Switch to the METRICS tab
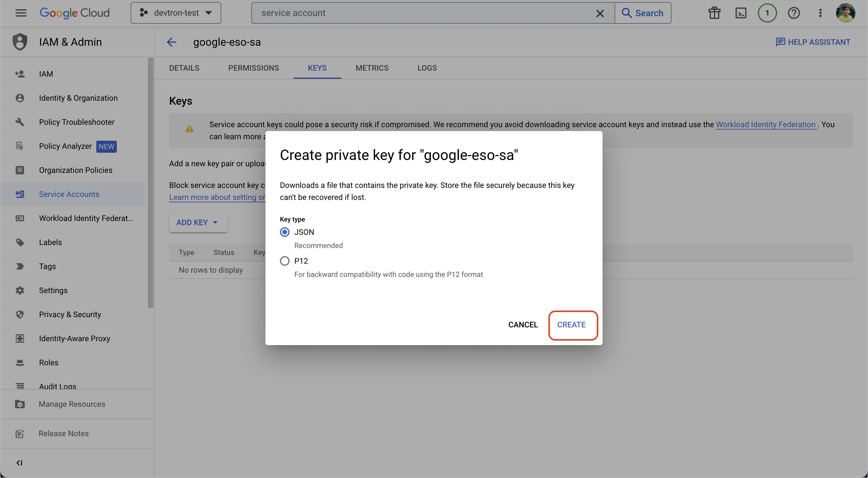Screen dimensions: 868x478 372,68
